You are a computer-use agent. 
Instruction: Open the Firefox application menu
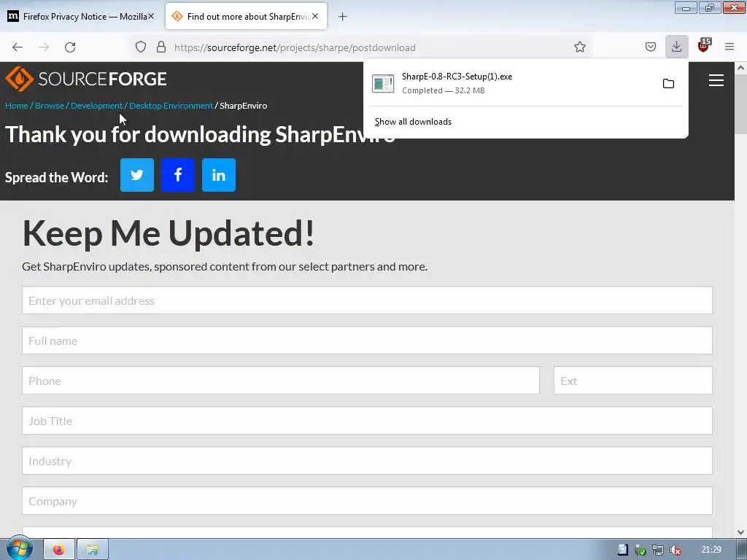pos(729,47)
